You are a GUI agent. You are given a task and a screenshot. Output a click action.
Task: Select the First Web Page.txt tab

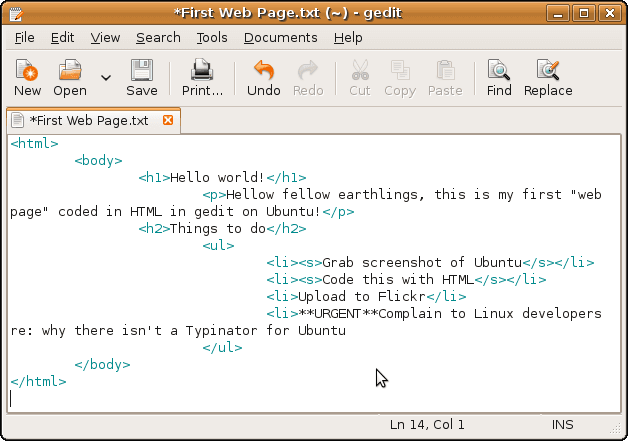[88, 121]
